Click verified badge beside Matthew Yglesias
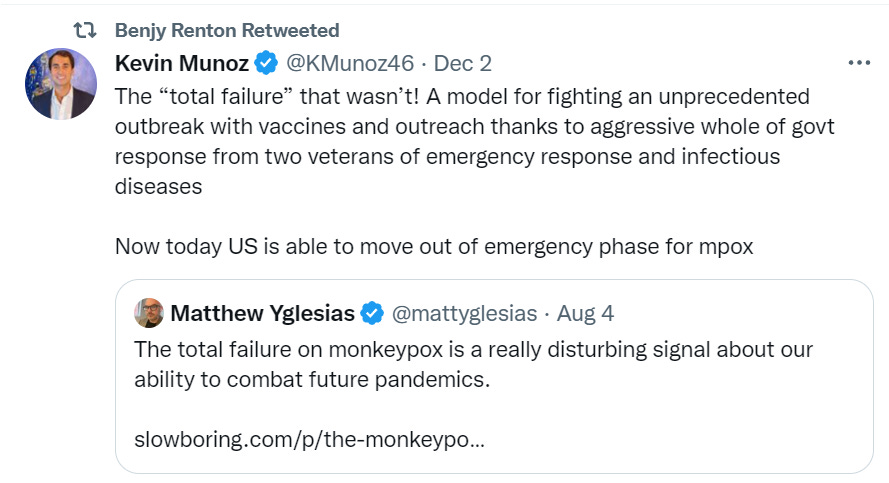 pyautogui.click(x=372, y=313)
